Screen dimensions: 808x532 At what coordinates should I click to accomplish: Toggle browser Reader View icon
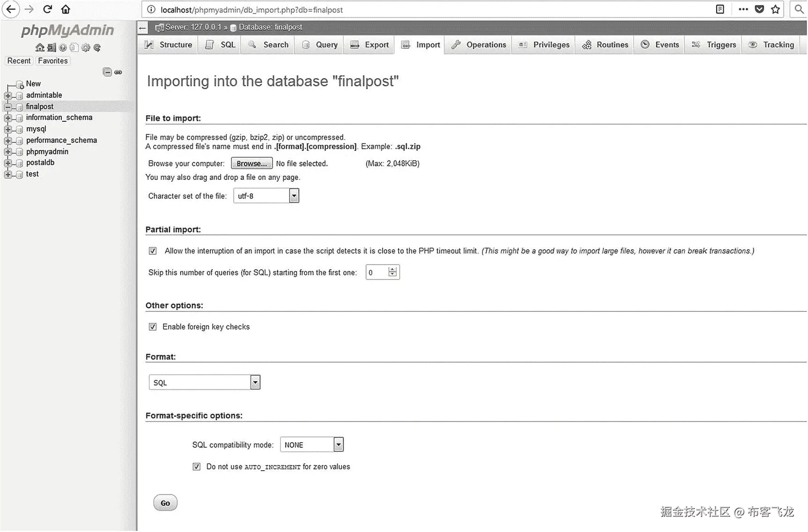pos(720,9)
